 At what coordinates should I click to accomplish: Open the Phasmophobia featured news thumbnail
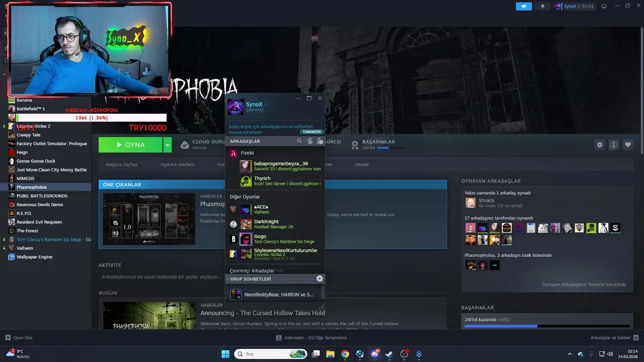click(149, 219)
